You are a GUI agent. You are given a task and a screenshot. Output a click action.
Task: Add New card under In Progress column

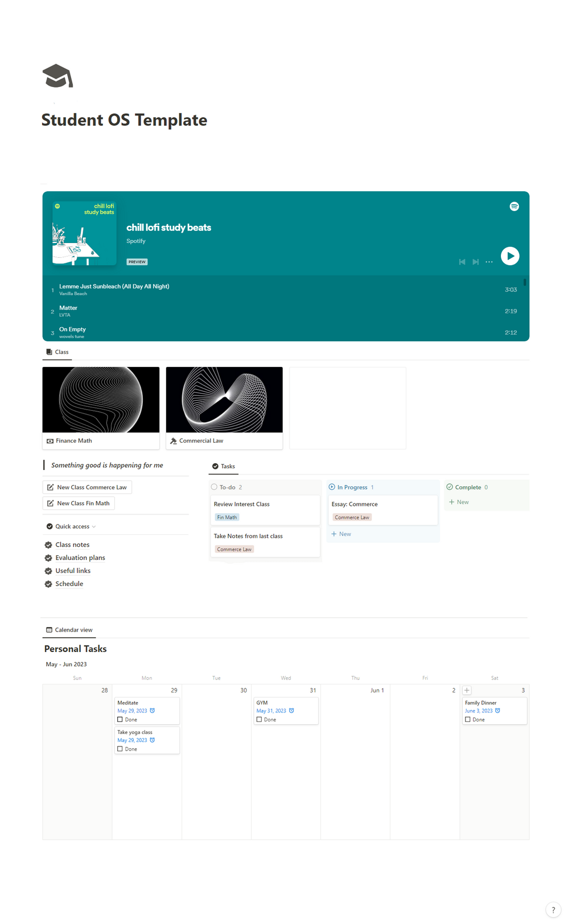coord(341,534)
